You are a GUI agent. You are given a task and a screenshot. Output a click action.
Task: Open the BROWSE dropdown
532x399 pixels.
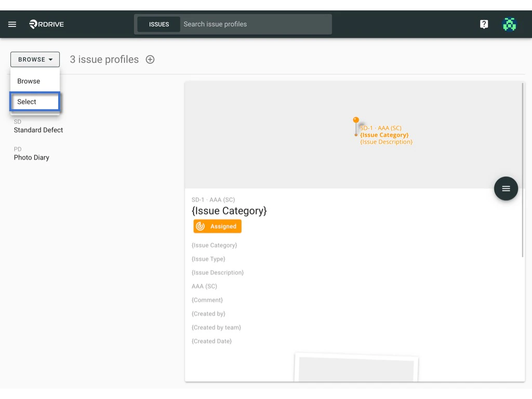(x=35, y=59)
